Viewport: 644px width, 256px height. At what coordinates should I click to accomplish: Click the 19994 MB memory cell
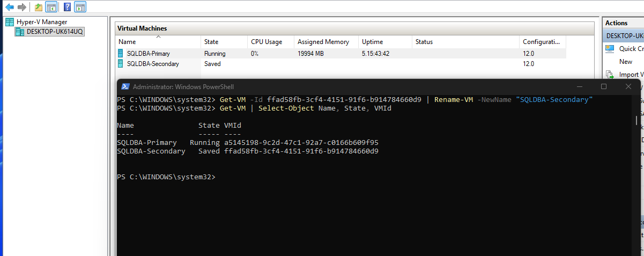click(311, 54)
